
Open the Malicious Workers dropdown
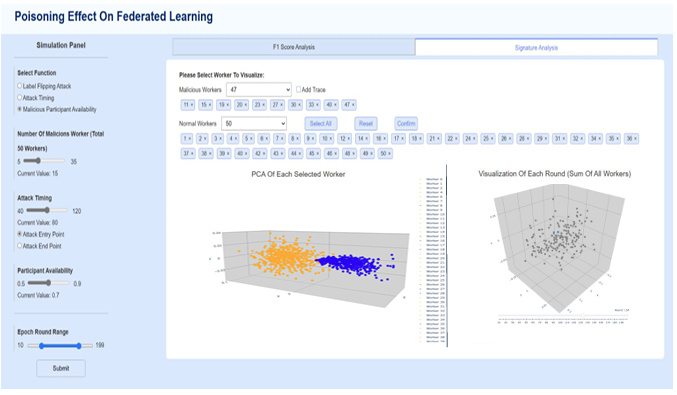[259, 90]
